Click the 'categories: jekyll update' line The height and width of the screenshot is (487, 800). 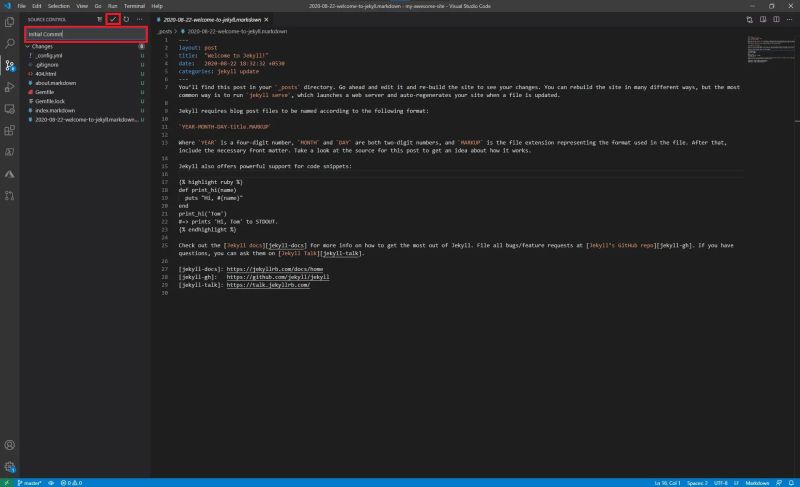[218, 71]
